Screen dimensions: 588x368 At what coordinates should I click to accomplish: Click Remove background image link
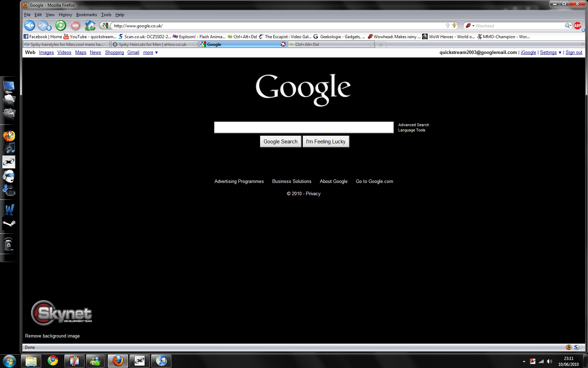[52, 336]
